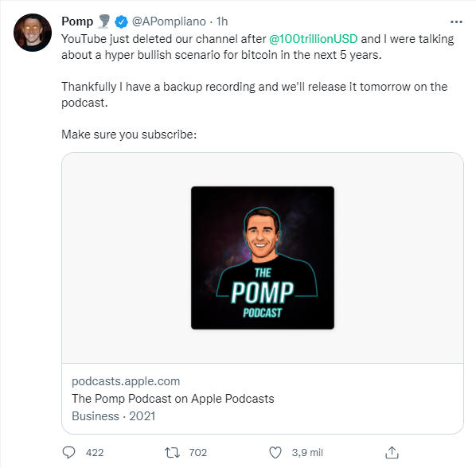Screen dimensions: 476x468
Task: Click The Pomp Podcast on Apple Podcasts title
Action: click(173, 399)
